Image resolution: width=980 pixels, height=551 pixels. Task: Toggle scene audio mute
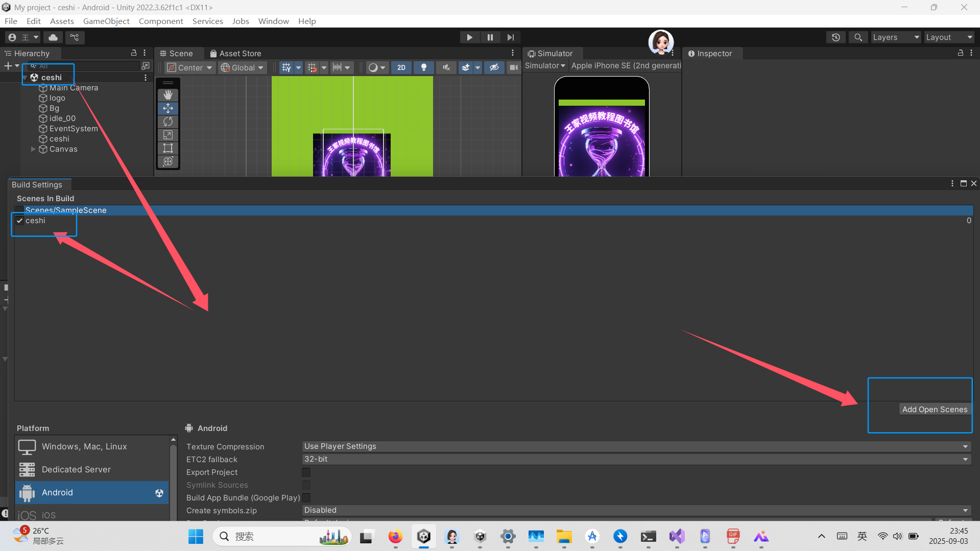(446, 67)
